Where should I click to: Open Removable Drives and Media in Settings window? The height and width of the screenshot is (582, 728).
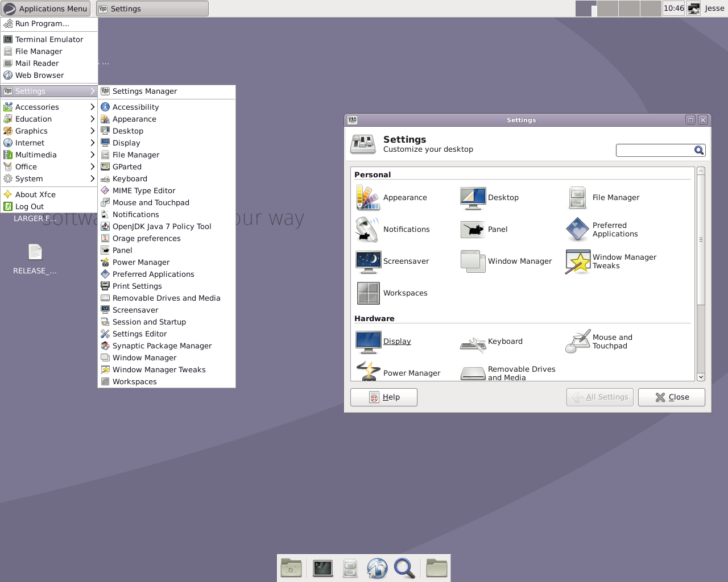[508, 372]
